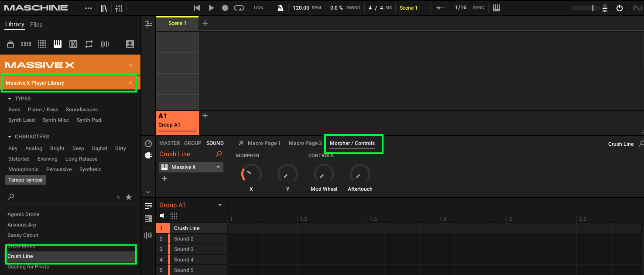Filter by Soundscapes type tag

(82, 110)
